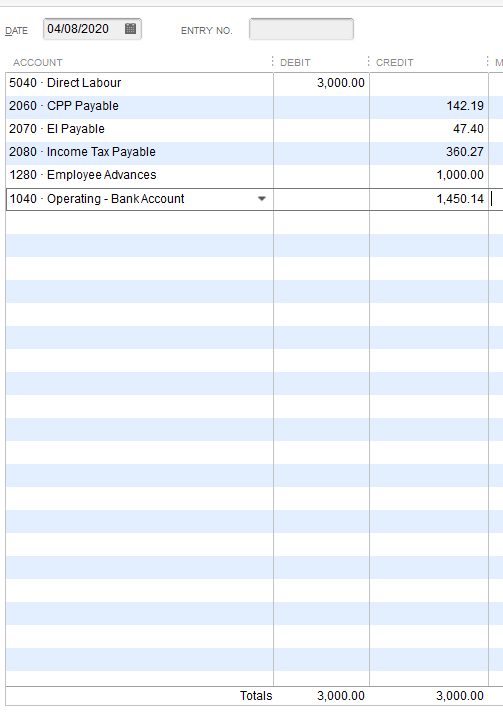503x727 pixels.
Task: Click the credit total 3,000.00
Action: [460, 695]
